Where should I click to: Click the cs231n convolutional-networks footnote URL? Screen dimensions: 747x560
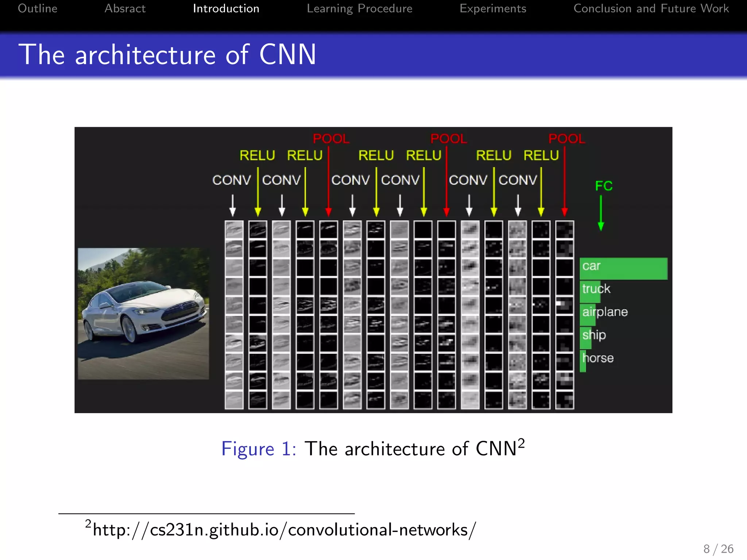(x=285, y=530)
